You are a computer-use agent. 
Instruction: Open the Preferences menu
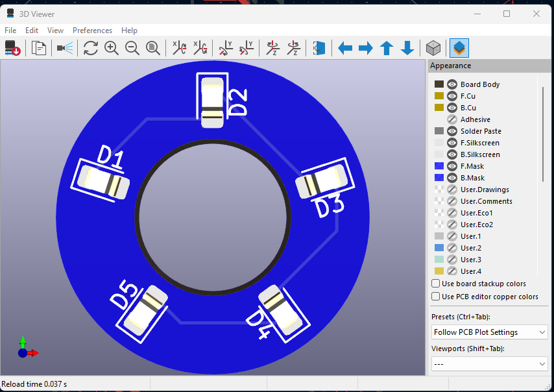(x=92, y=31)
